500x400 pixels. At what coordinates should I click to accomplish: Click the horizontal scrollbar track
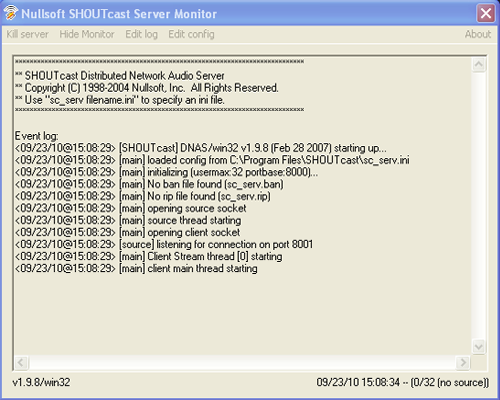click(x=242, y=362)
